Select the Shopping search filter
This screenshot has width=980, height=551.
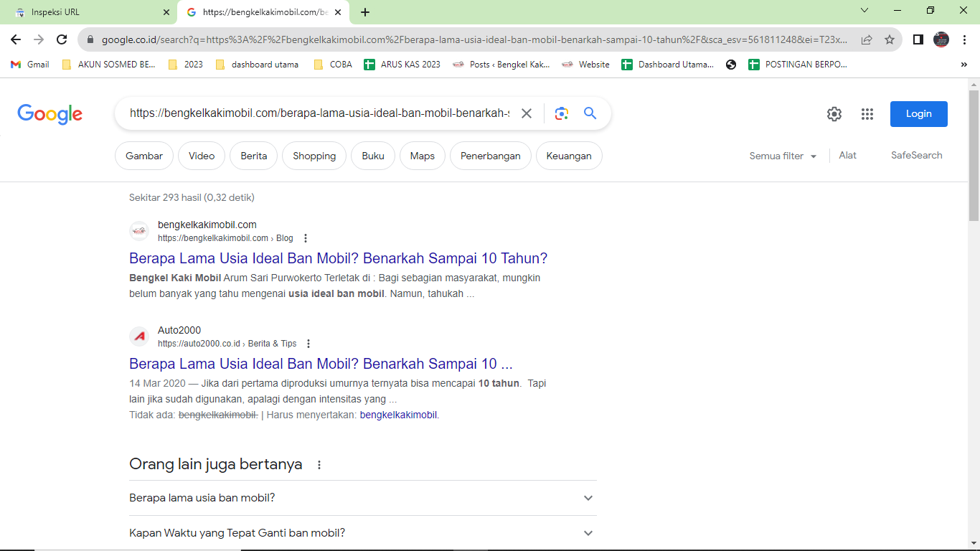pyautogui.click(x=314, y=156)
